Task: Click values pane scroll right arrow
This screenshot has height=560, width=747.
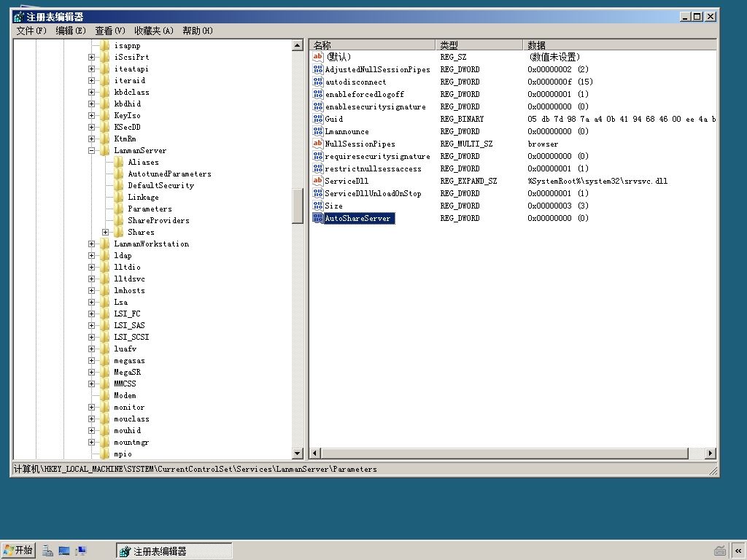Action: tap(711, 454)
